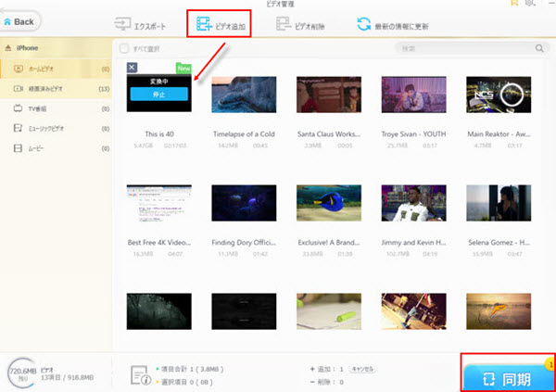Select the Exclusive! A Brand thumbnail
The width and height of the screenshot is (556, 392).
click(329, 203)
